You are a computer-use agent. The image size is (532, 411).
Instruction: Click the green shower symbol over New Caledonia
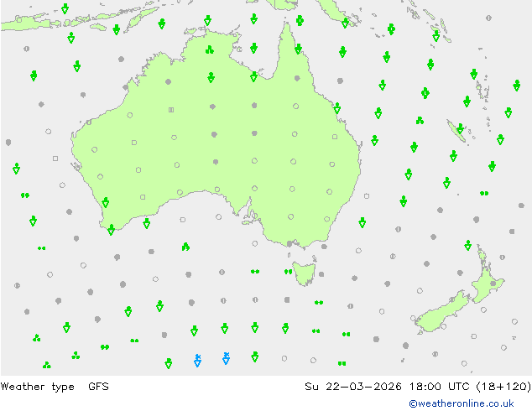(460, 129)
